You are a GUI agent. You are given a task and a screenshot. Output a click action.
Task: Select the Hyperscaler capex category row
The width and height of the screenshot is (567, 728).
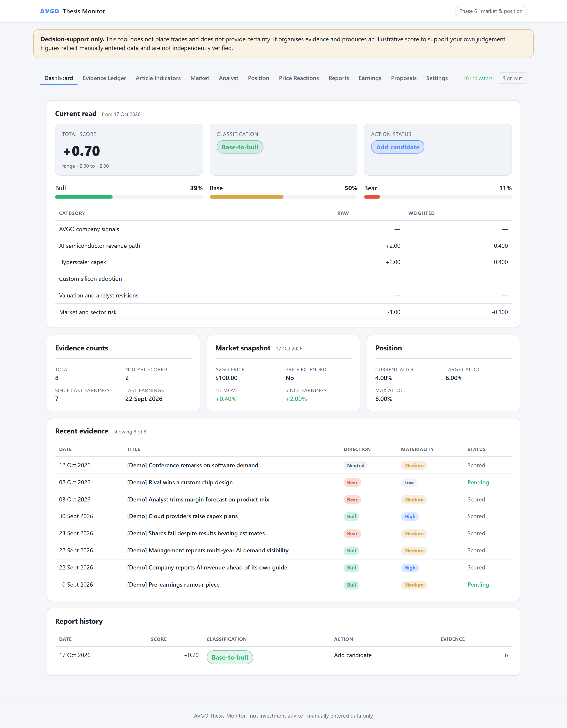pos(283,262)
